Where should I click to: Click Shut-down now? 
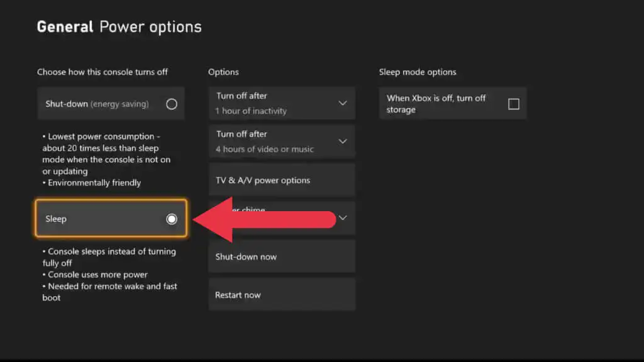point(282,256)
